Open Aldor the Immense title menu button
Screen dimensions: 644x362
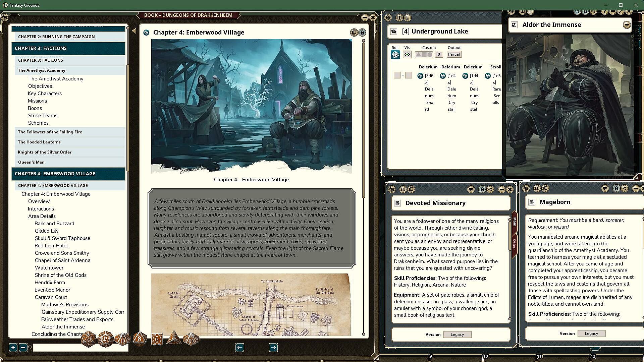tap(626, 25)
